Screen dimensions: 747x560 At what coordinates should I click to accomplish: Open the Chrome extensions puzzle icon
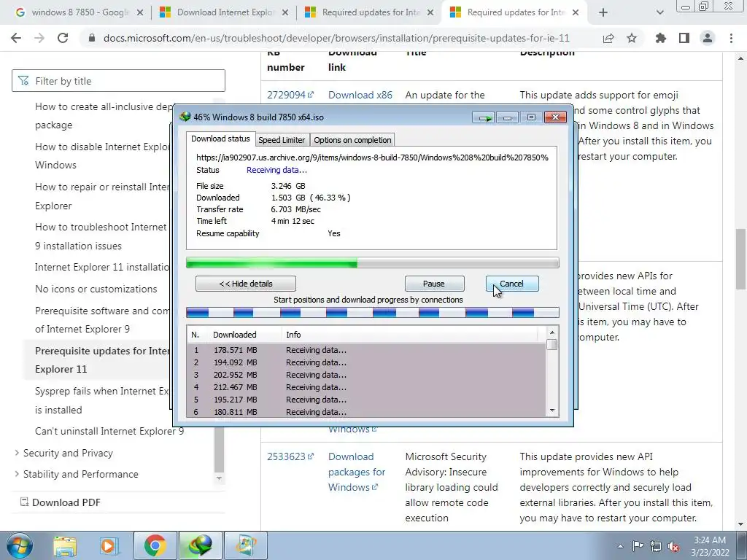tap(660, 38)
